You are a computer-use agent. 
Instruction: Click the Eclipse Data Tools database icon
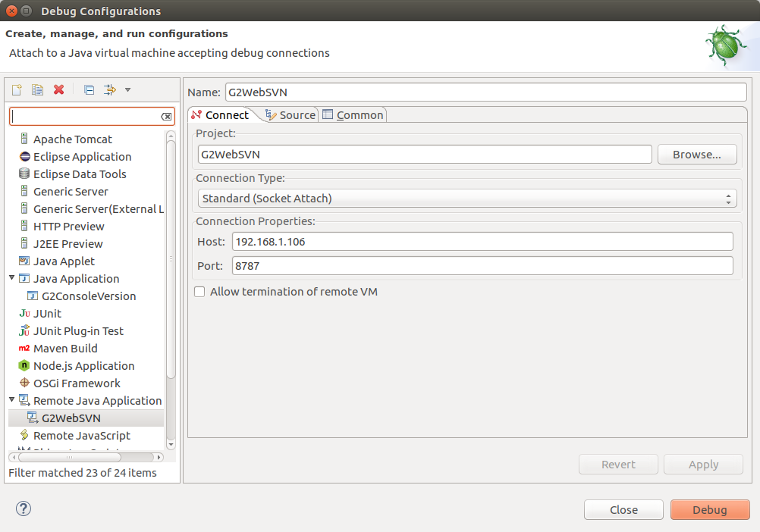(24, 174)
